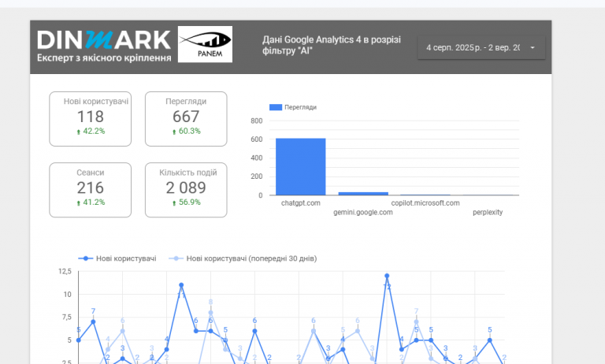Viewport: 605px width, 364px height.
Task: Select the 667 page views value
Action: (x=186, y=117)
